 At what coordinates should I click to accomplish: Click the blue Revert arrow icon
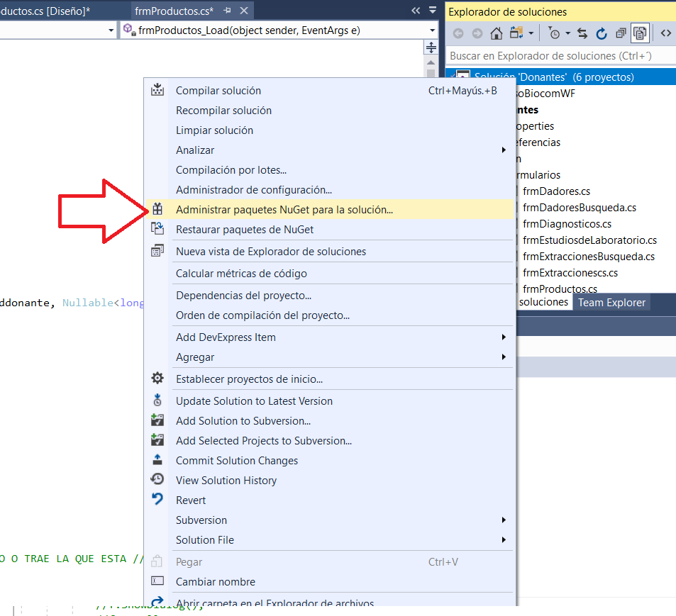pos(157,499)
